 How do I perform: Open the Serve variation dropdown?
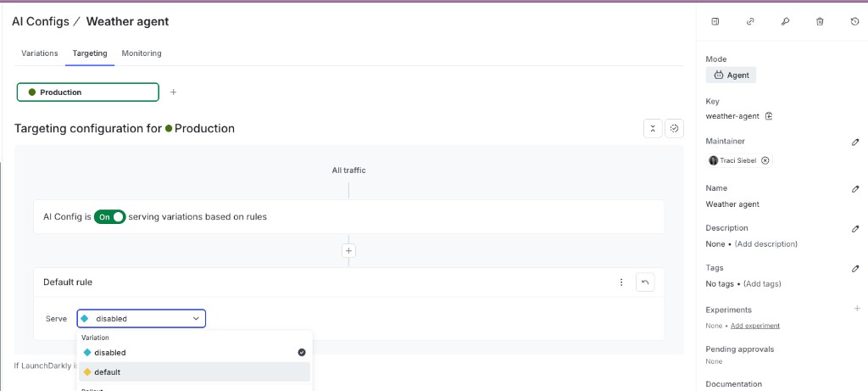(142, 318)
